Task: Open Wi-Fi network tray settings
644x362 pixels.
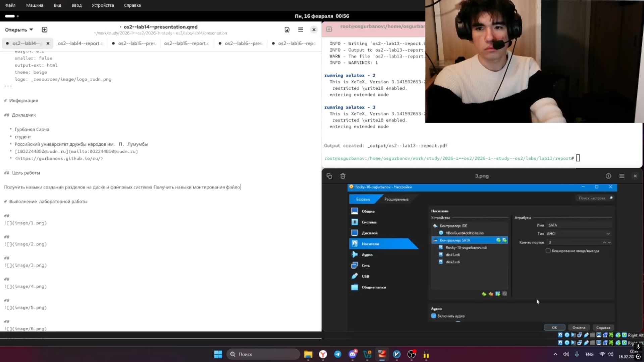Action: tap(602, 354)
